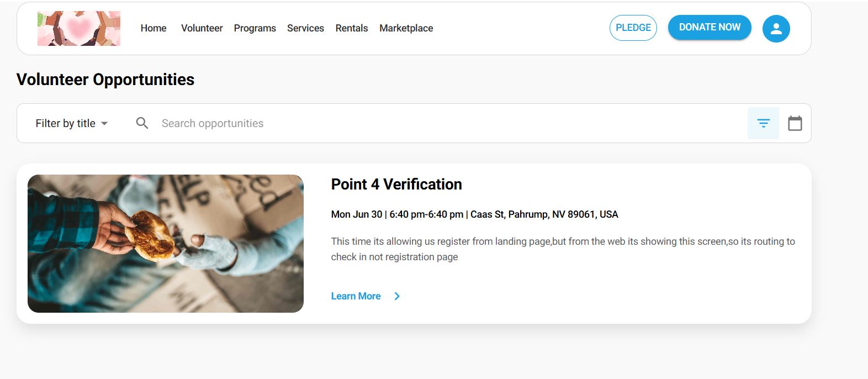Select the Volunteer menu item
Screen dimensions: 868x379
point(202,28)
